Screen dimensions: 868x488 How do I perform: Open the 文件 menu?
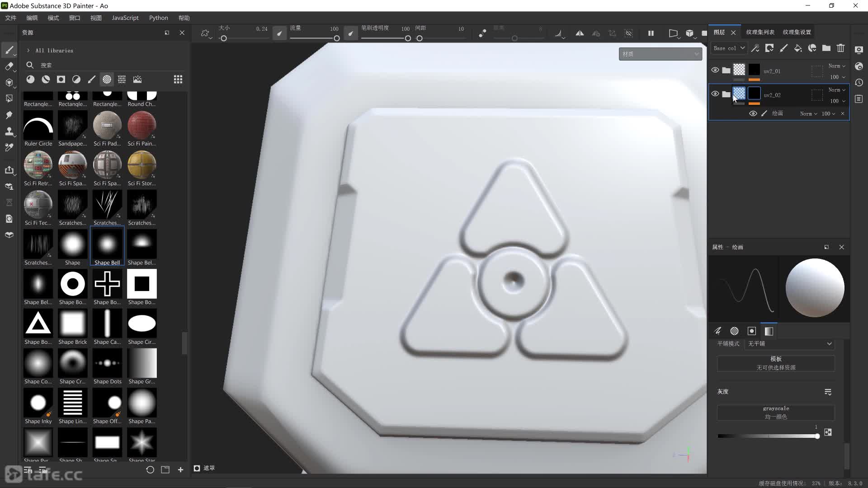click(11, 18)
